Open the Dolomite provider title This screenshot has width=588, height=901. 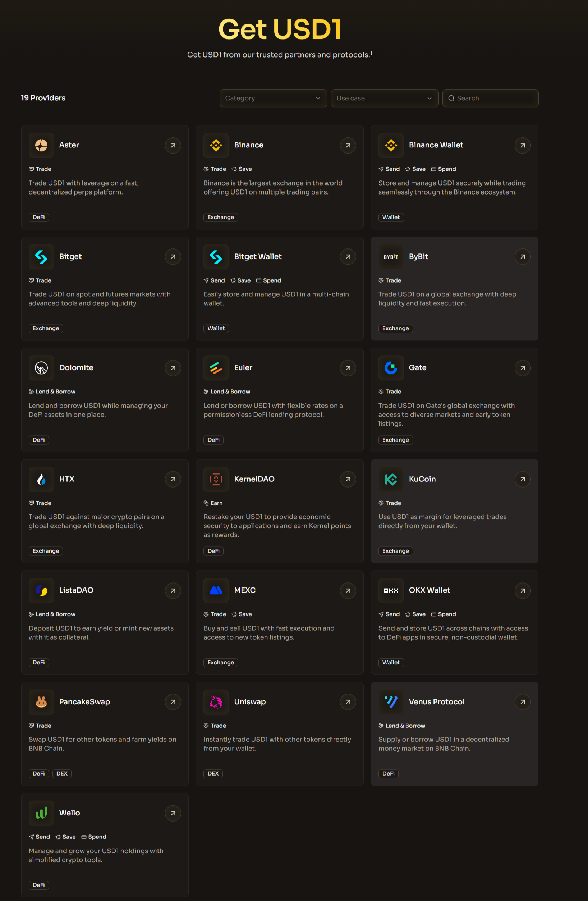(76, 367)
